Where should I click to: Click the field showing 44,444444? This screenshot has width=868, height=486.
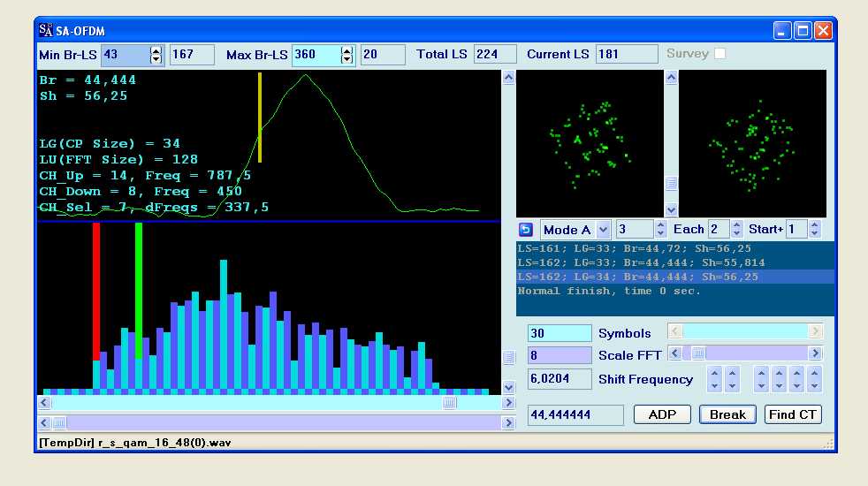coord(575,415)
